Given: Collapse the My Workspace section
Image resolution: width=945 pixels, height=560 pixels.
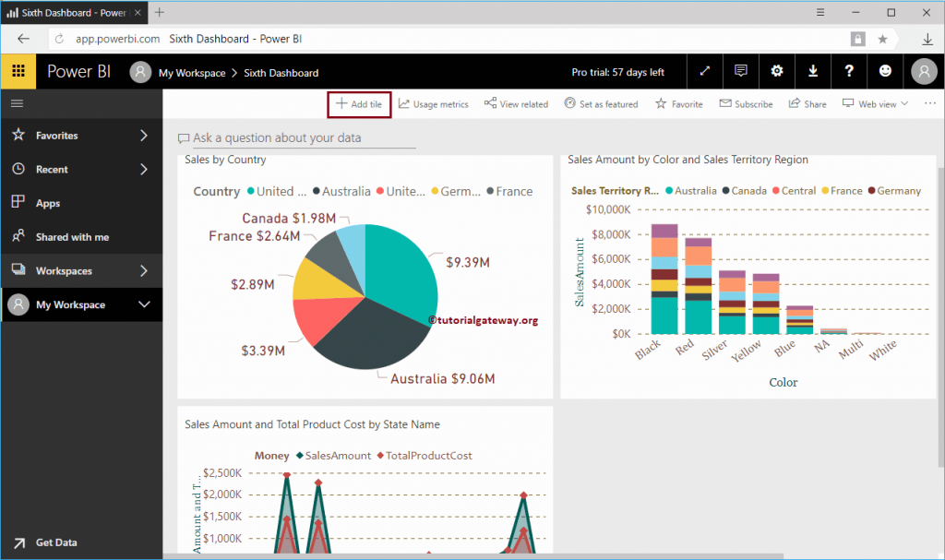Looking at the screenshot, I should [x=81, y=304].
